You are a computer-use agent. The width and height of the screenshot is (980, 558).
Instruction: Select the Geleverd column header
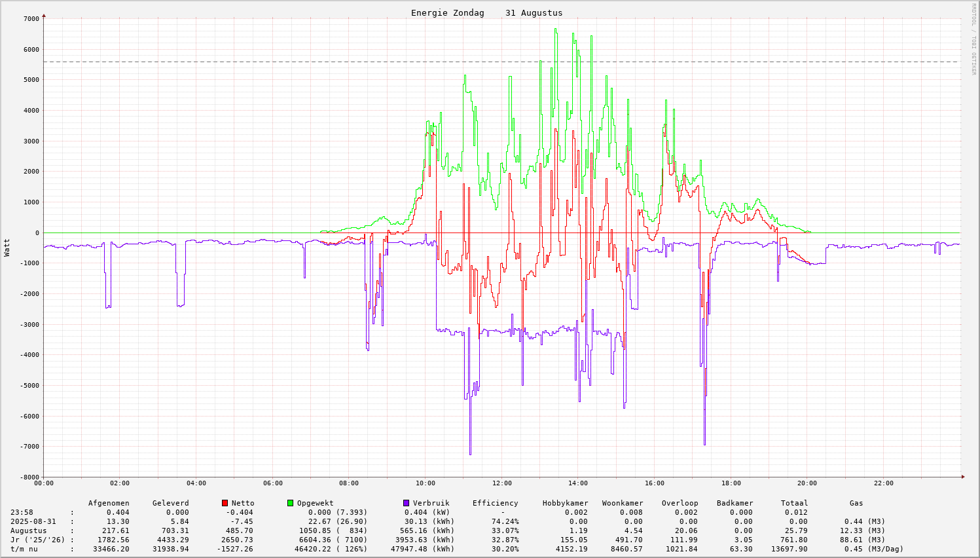(x=170, y=503)
